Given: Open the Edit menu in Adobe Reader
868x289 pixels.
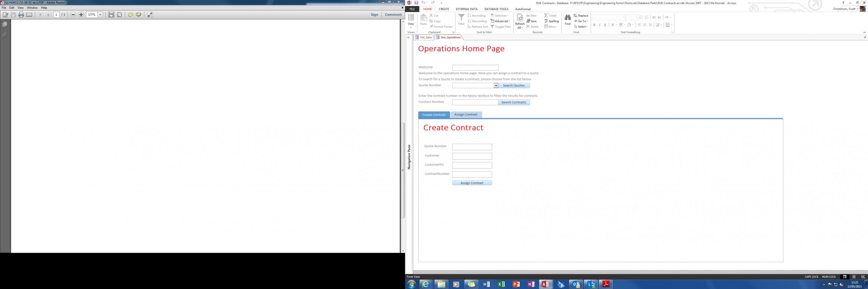Looking at the screenshot, I should 12,8.
